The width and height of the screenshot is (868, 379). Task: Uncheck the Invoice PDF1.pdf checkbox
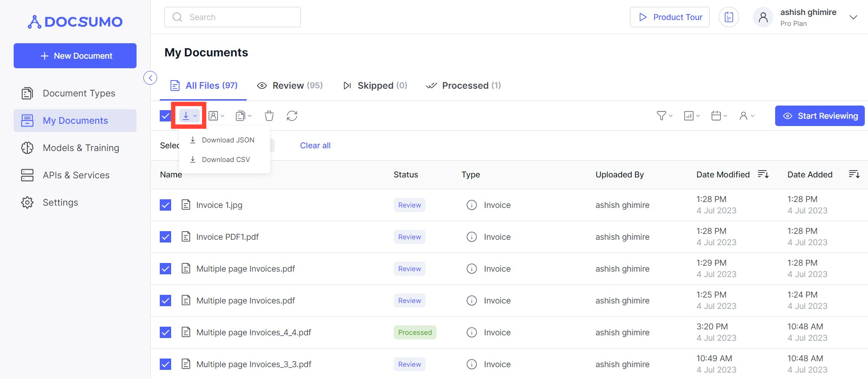[x=165, y=237]
